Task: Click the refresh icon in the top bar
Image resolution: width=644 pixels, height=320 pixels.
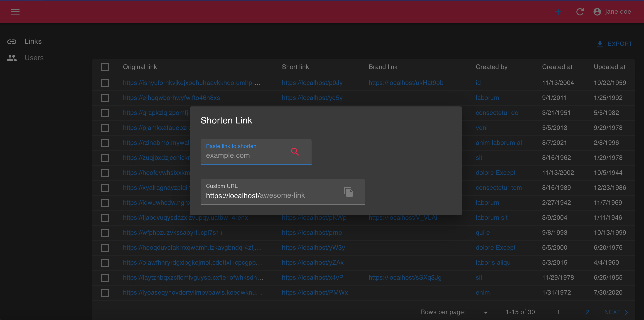Action: (x=580, y=12)
